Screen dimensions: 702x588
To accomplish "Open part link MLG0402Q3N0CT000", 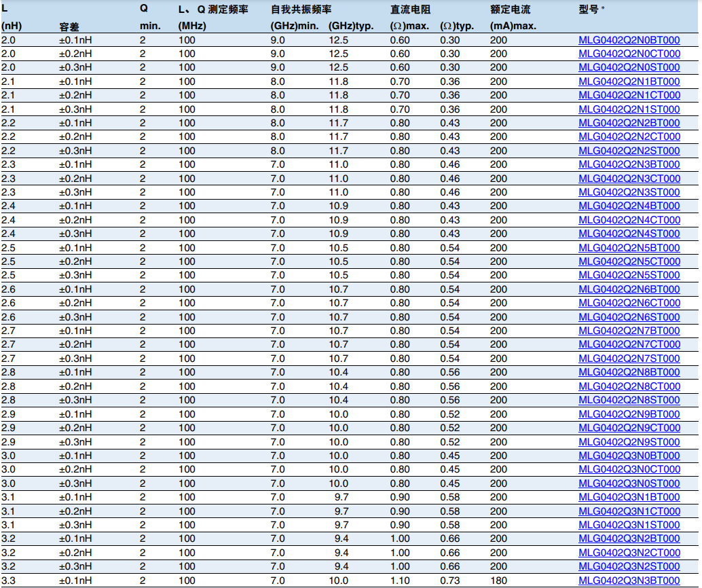I will 629,469.
